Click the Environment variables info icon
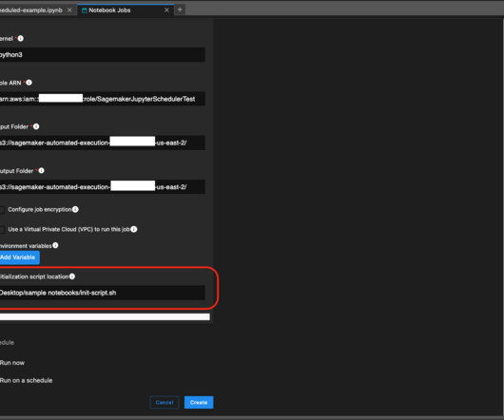Screen dimensions: 504x420 [x=55, y=245]
